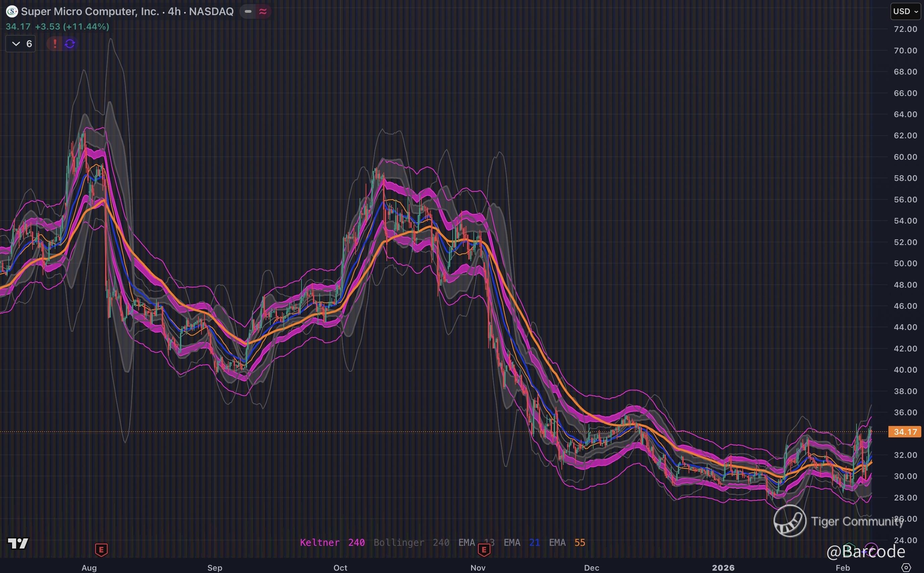Toggle the pink wavy lines indicator
The height and width of the screenshot is (573, 924).
click(263, 12)
